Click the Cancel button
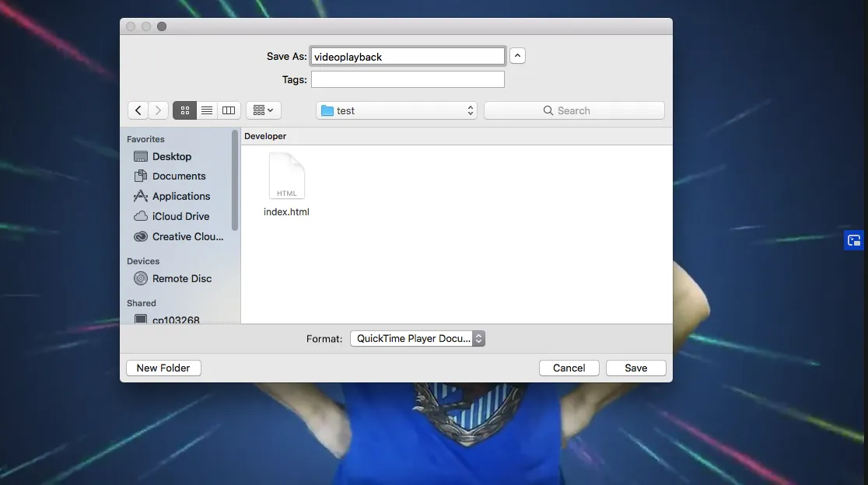Viewport: 868px width, 485px height. [569, 368]
